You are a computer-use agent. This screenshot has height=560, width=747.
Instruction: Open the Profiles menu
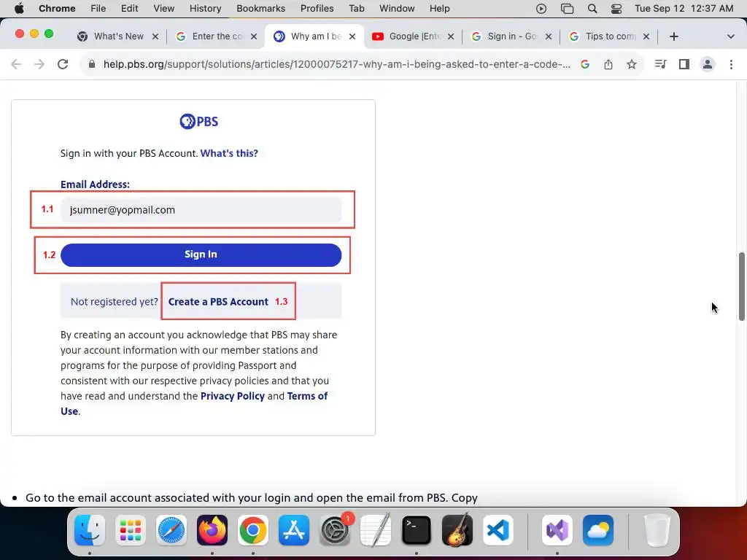coord(317,9)
